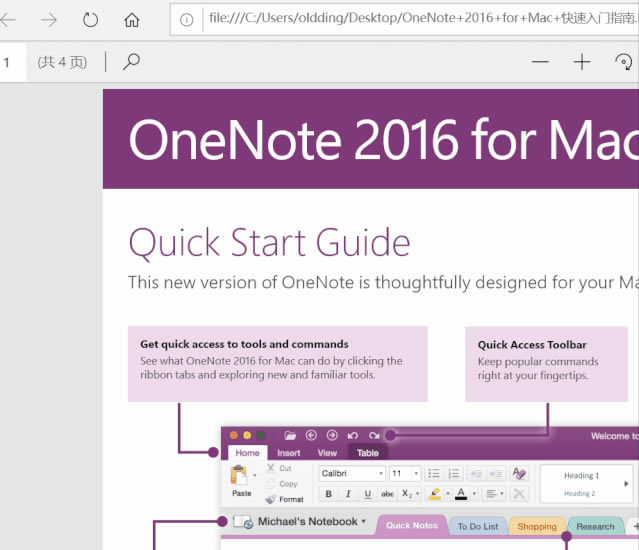Image resolution: width=639 pixels, height=550 pixels.
Task: Apply the Heading 1 style
Action: pos(581,475)
